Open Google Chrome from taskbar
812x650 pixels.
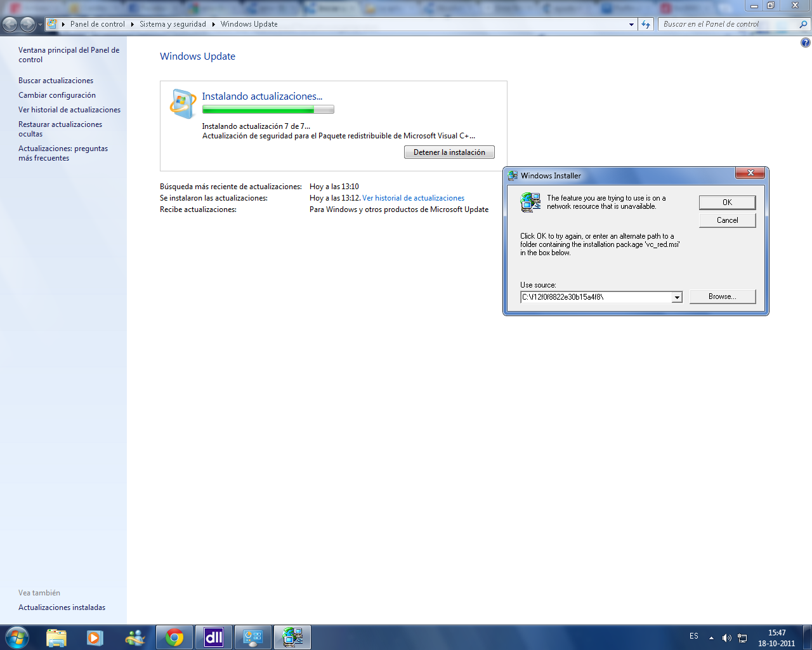(x=174, y=637)
